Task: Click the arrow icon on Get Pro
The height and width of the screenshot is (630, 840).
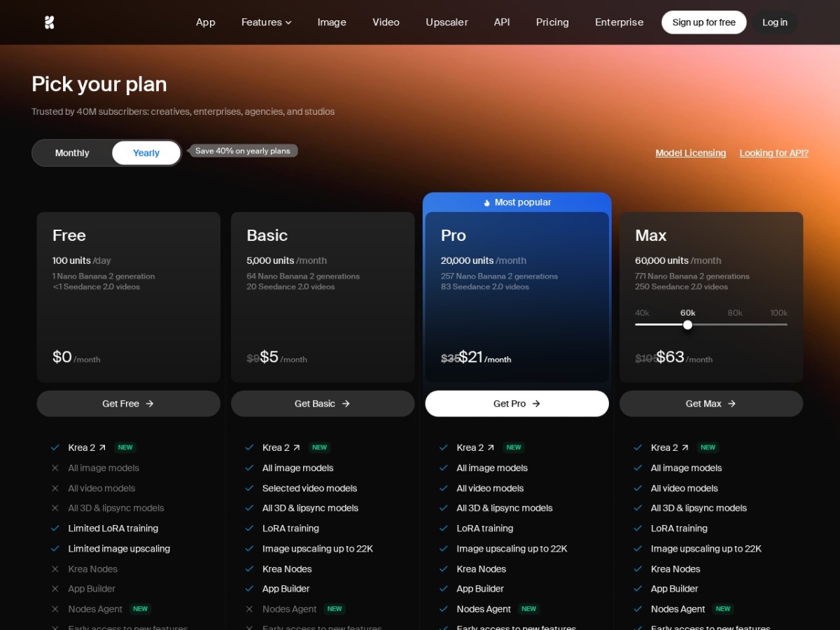Action: pos(536,403)
